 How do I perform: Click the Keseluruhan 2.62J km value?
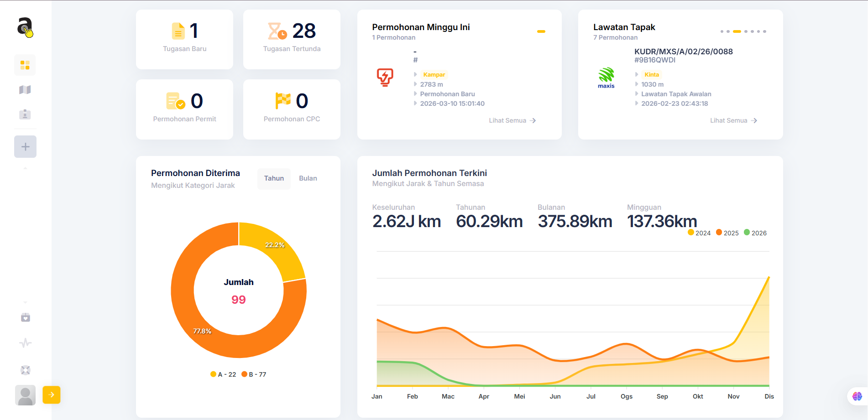(407, 221)
